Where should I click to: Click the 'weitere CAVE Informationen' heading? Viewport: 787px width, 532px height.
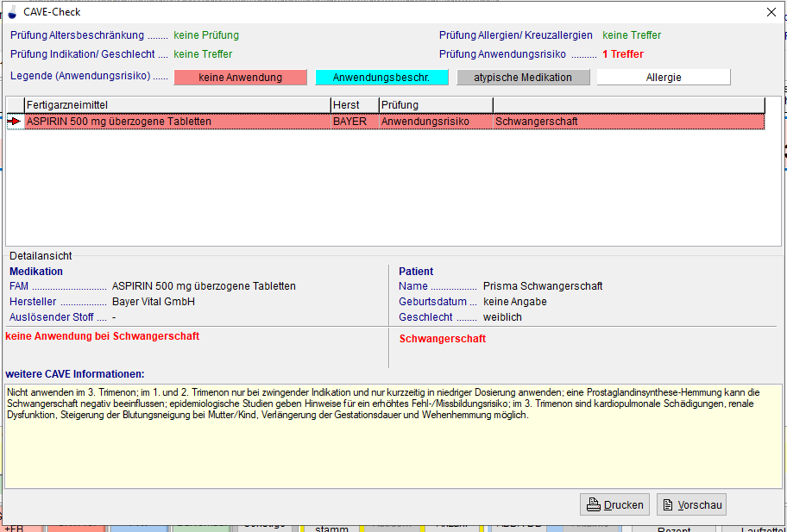75,374
